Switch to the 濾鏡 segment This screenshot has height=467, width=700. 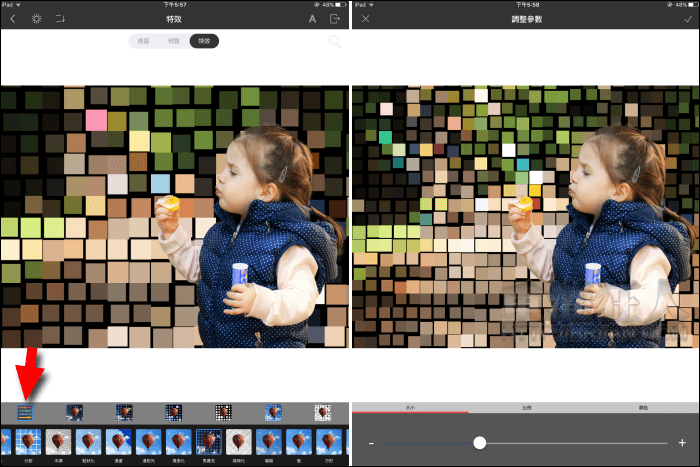tap(143, 41)
